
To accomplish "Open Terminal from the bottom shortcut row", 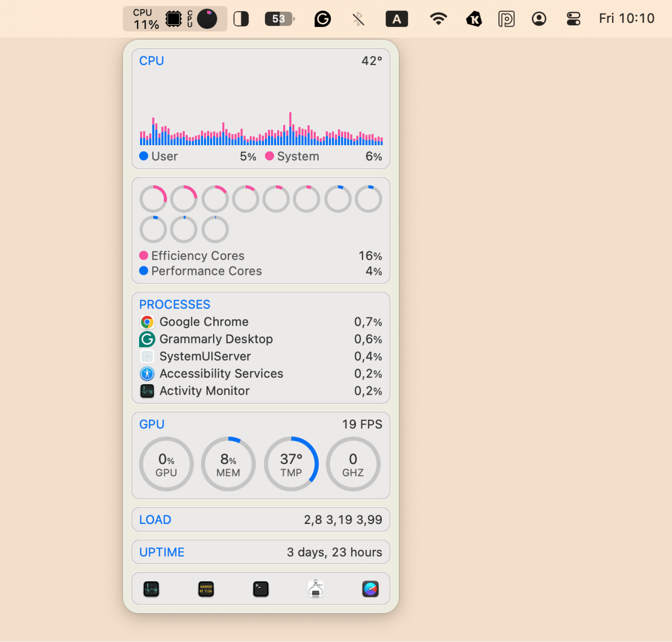I will click(261, 589).
